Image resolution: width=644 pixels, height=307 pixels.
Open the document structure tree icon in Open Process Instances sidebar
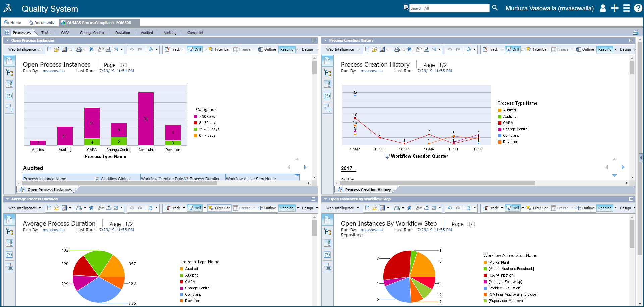9,73
